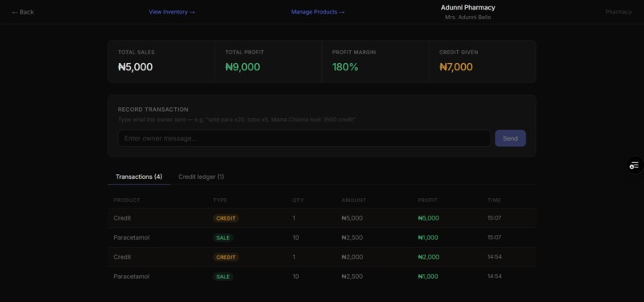Image resolution: width=644 pixels, height=302 pixels.
Task: Click the TYPE column header
Action: 220,200
